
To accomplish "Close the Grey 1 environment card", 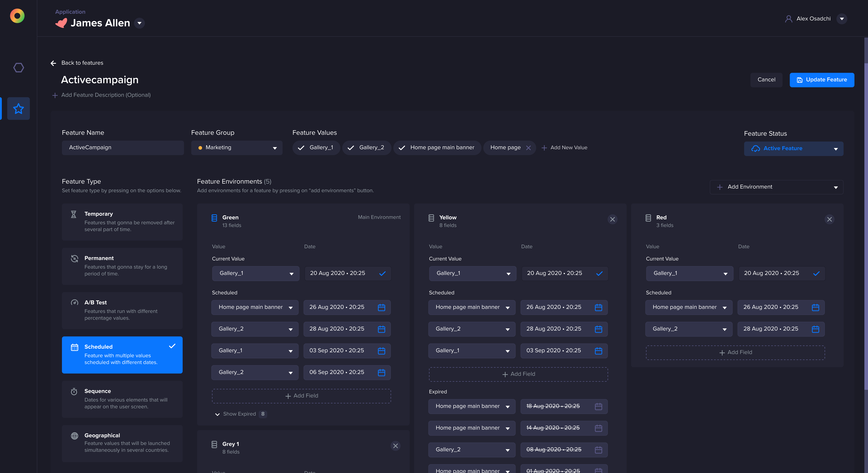I will 395,446.
